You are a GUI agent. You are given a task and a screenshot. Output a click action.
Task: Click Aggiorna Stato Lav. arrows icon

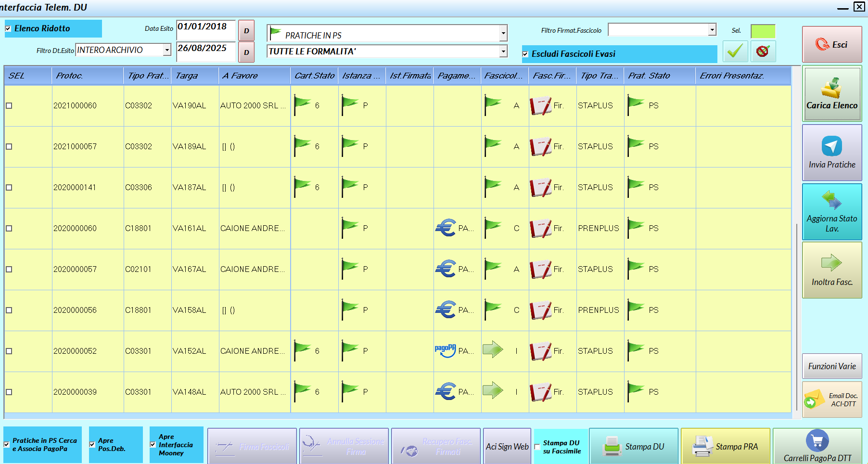pos(831,200)
